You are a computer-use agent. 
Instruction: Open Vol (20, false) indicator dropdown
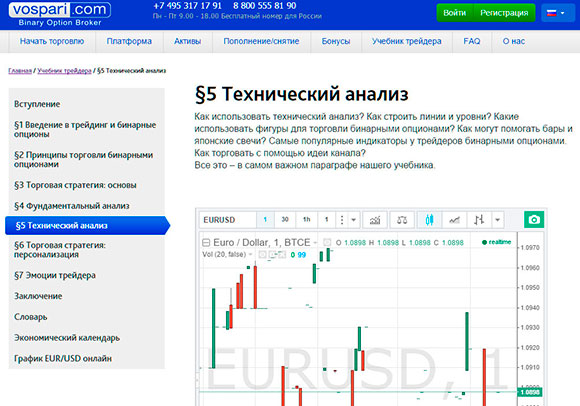(250, 254)
